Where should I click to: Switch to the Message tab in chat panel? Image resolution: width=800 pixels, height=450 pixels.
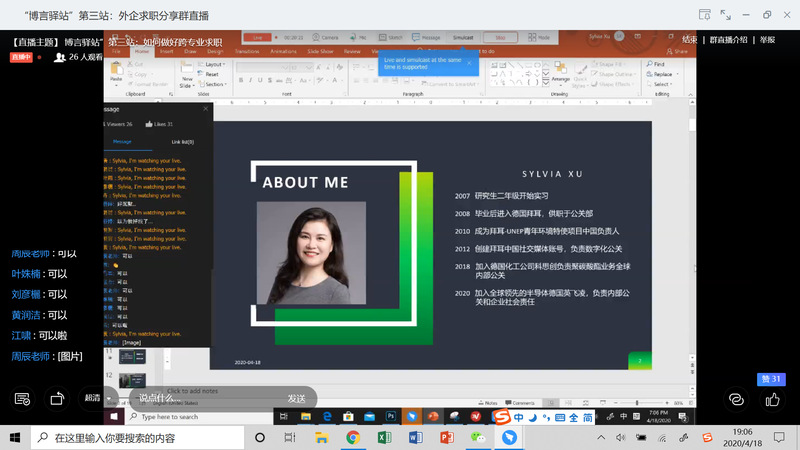[x=122, y=141]
